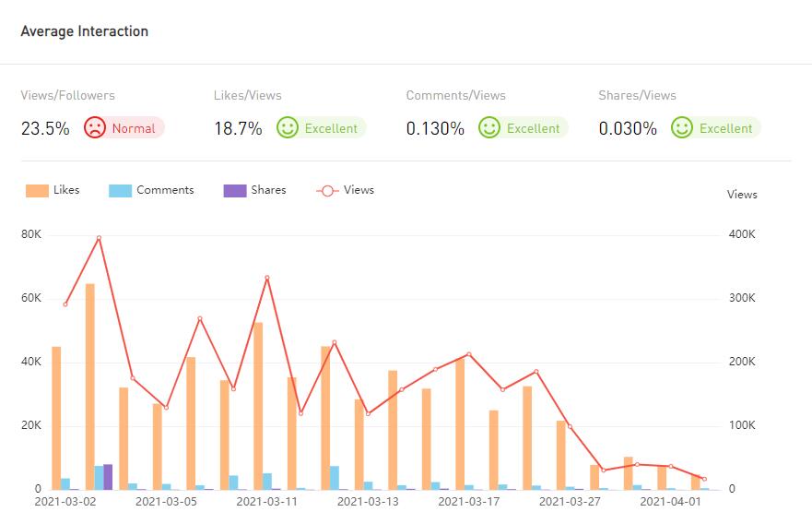The image size is (812, 524).
Task: Click the last Views data point on the right
Action: [704, 479]
